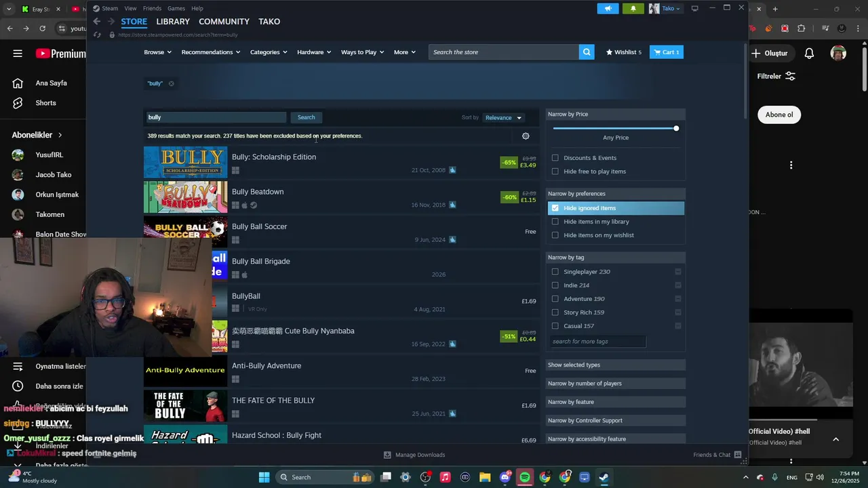Remove the "bully" search tag filter

(x=171, y=83)
